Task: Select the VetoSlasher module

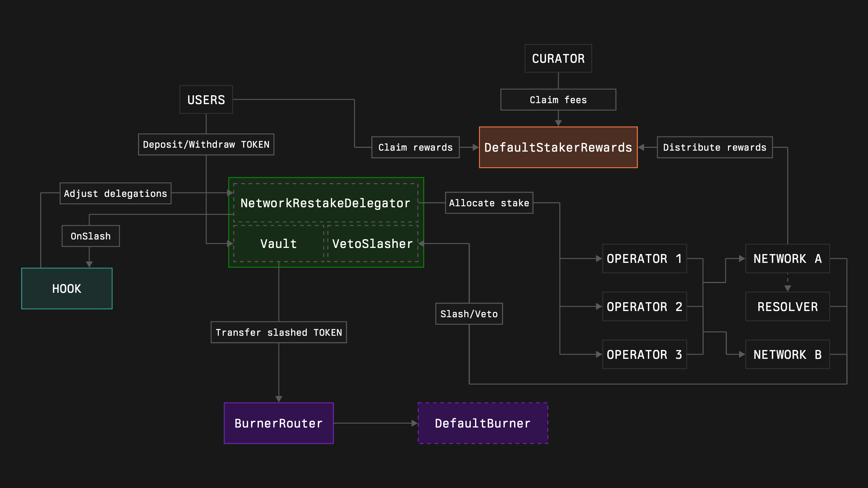Action: click(x=372, y=243)
